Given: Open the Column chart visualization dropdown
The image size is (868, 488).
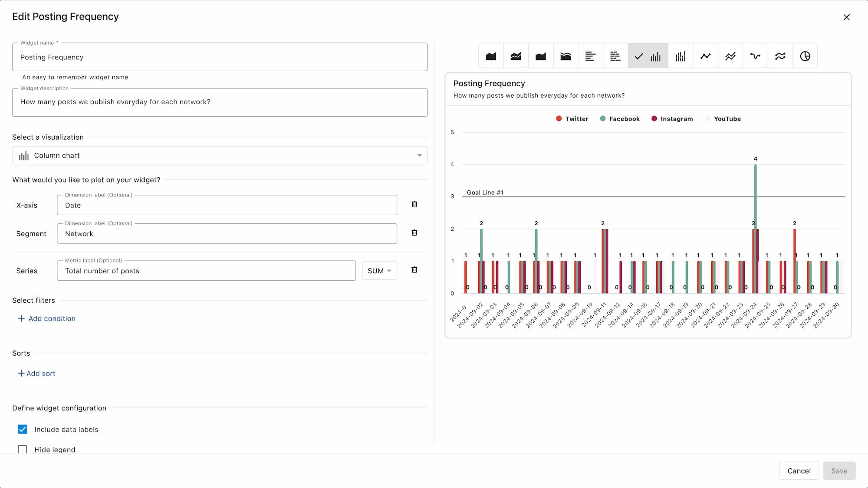Looking at the screenshot, I should pyautogui.click(x=220, y=155).
